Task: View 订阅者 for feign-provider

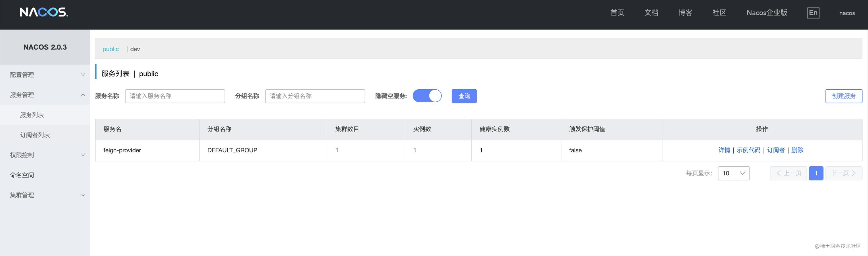Action: [776, 150]
